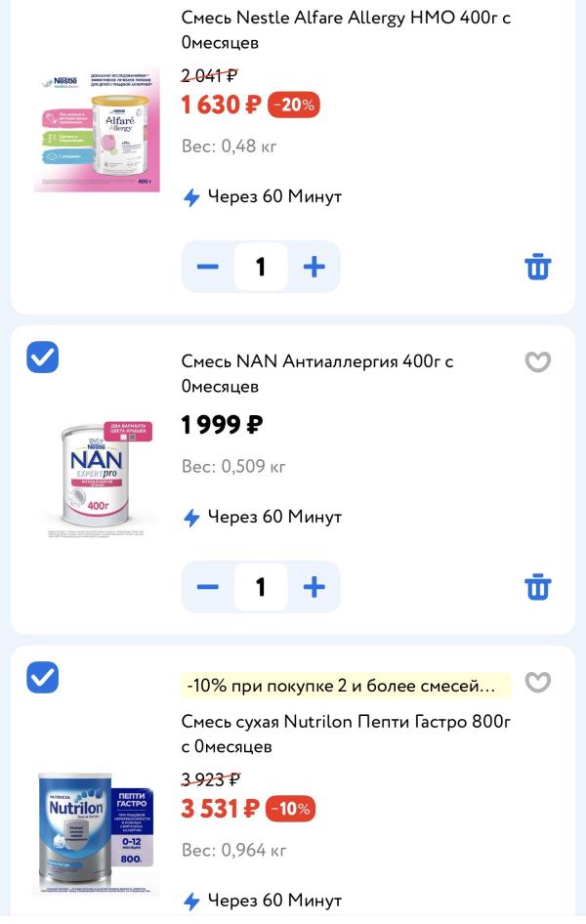Decrease the Nestle Alfare quantity with minus

click(x=207, y=267)
